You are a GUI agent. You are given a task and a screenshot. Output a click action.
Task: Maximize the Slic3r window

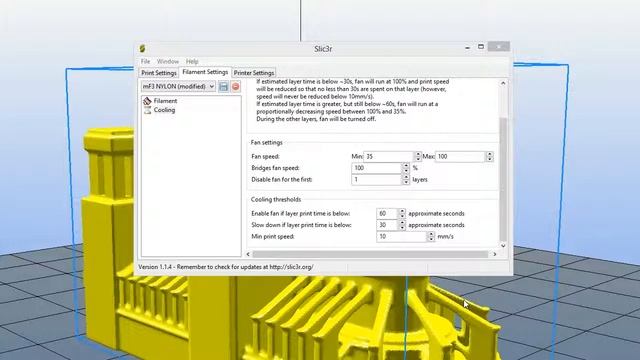(x=481, y=47)
